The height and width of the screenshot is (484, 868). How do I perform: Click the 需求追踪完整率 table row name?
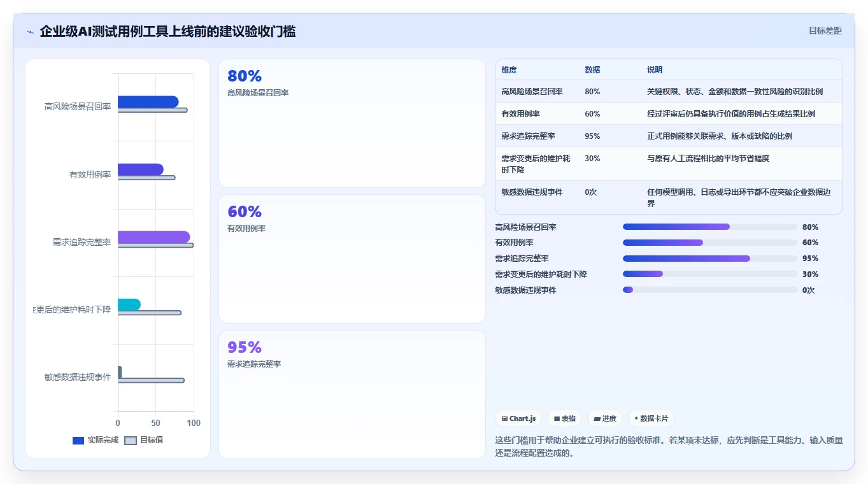point(528,136)
